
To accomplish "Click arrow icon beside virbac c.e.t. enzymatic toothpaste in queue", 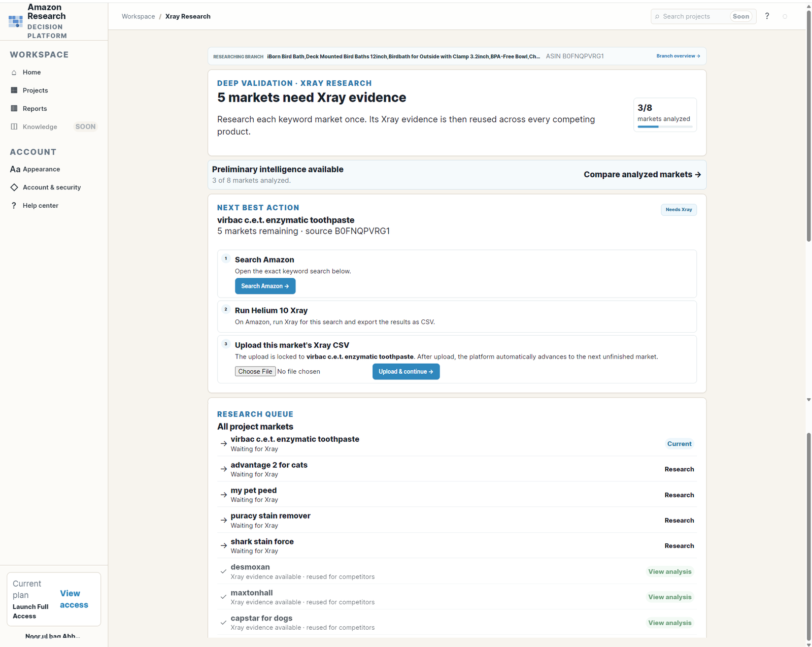I will click(224, 444).
